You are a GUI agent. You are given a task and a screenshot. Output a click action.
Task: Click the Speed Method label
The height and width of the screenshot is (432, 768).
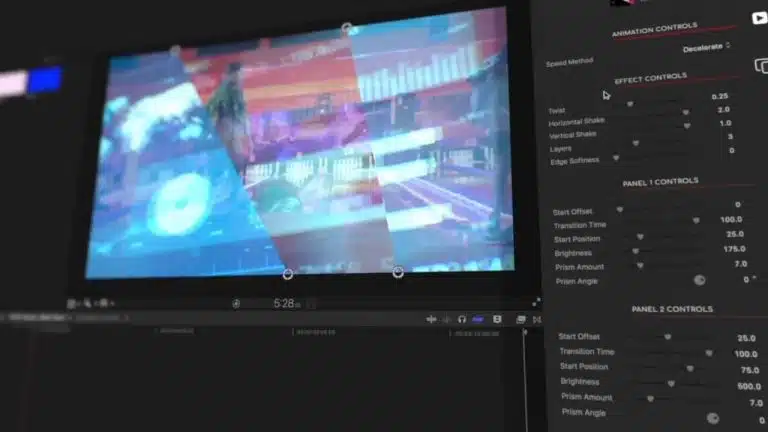click(x=570, y=62)
